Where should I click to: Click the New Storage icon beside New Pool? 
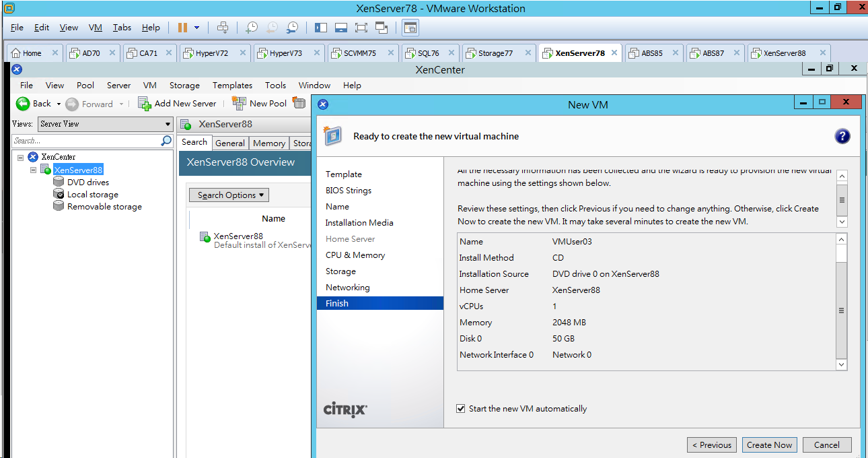pos(299,103)
